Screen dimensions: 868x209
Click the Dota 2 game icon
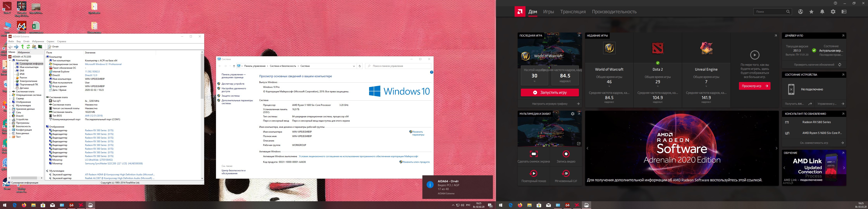point(657,48)
